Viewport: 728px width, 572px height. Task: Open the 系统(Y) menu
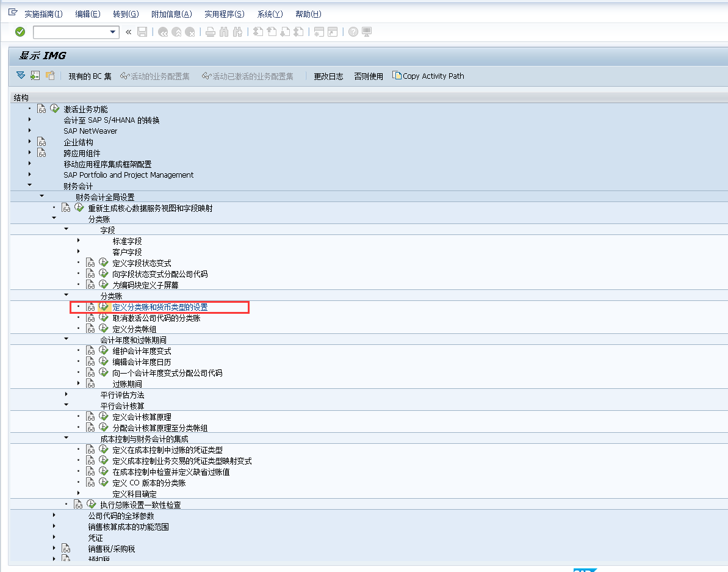tap(269, 14)
